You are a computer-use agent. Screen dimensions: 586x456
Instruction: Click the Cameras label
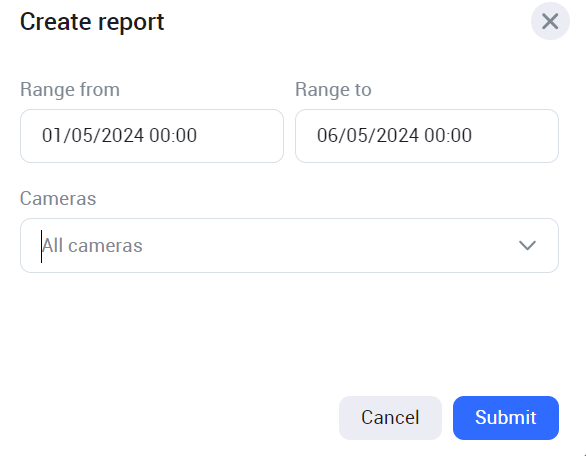58,198
